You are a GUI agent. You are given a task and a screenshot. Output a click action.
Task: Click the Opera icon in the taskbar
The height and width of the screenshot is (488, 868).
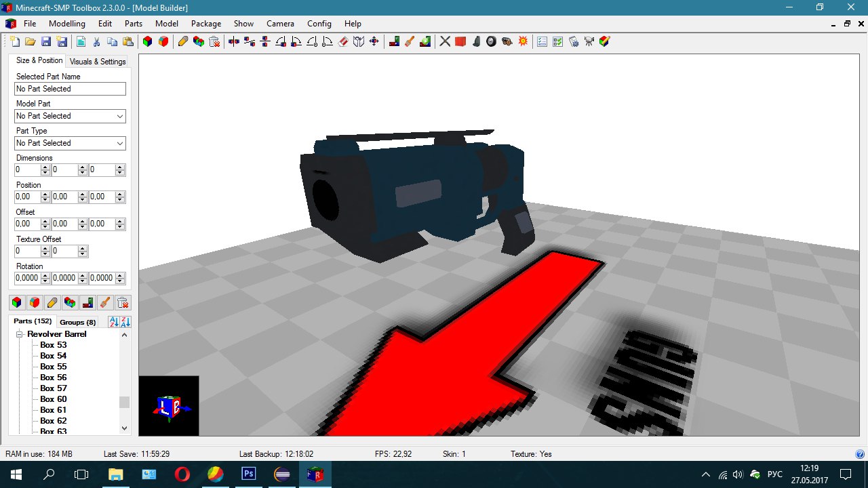click(182, 474)
